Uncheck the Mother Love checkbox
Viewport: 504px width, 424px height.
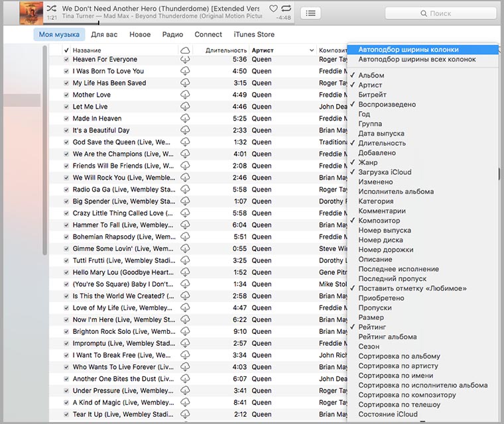pyautogui.click(x=66, y=95)
